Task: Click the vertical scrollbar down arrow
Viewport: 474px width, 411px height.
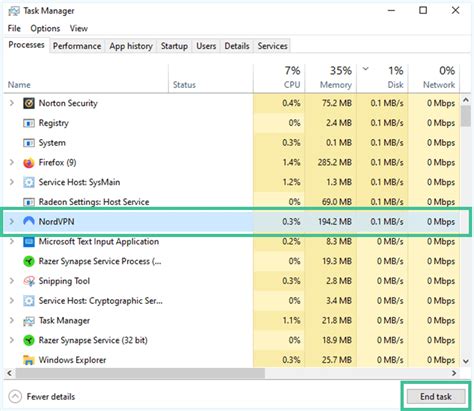Action: tap(466, 361)
